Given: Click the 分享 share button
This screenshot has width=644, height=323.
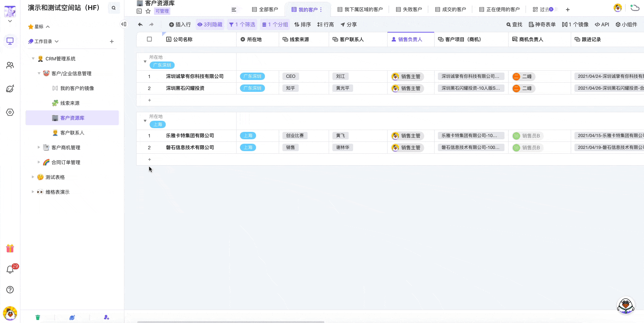Looking at the screenshot, I should click(349, 24).
